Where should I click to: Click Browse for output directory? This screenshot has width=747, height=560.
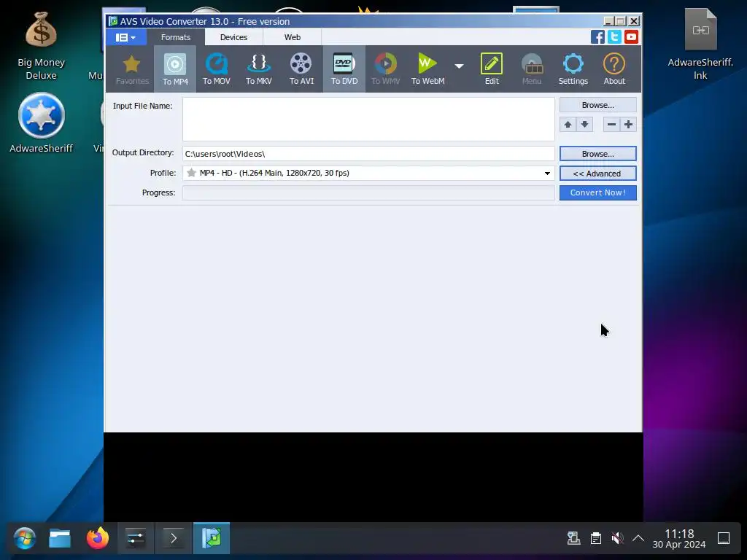pyautogui.click(x=598, y=154)
